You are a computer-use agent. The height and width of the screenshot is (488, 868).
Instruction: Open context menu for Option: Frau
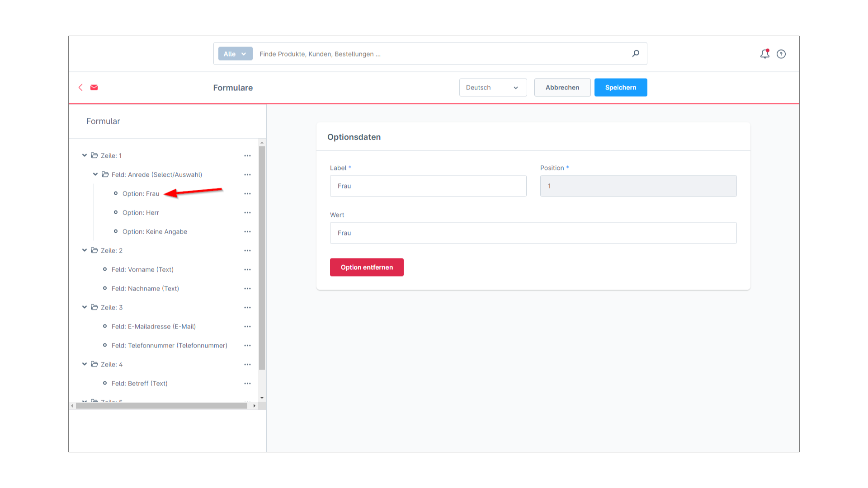coord(247,194)
